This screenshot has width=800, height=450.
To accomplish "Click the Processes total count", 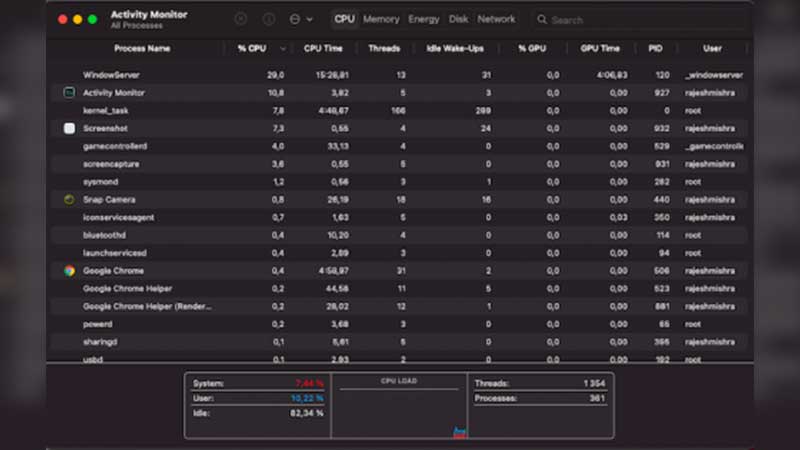I will 597,398.
